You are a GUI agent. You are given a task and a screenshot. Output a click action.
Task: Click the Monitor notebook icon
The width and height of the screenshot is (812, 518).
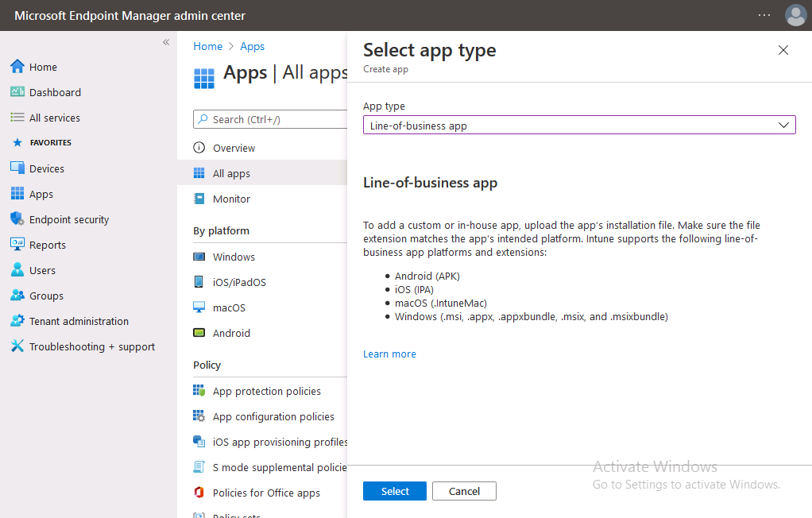pyautogui.click(x=199, y=199)
